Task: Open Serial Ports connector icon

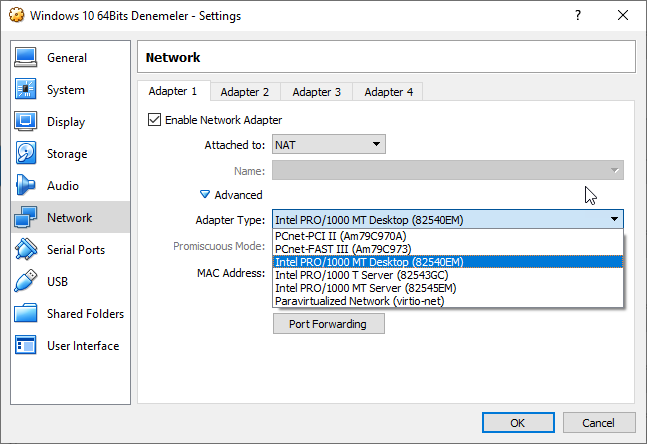Action: pyautogui.click(x=26, y=249)
